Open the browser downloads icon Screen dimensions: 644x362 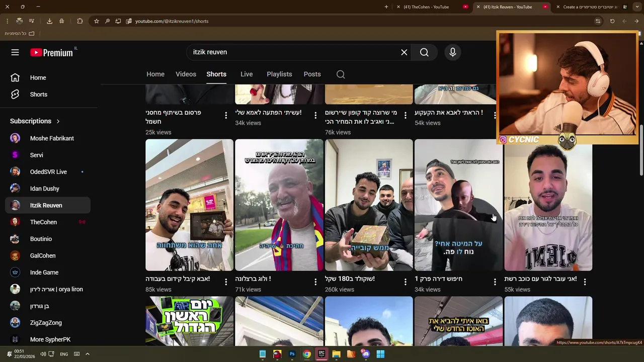coord(49,21)
